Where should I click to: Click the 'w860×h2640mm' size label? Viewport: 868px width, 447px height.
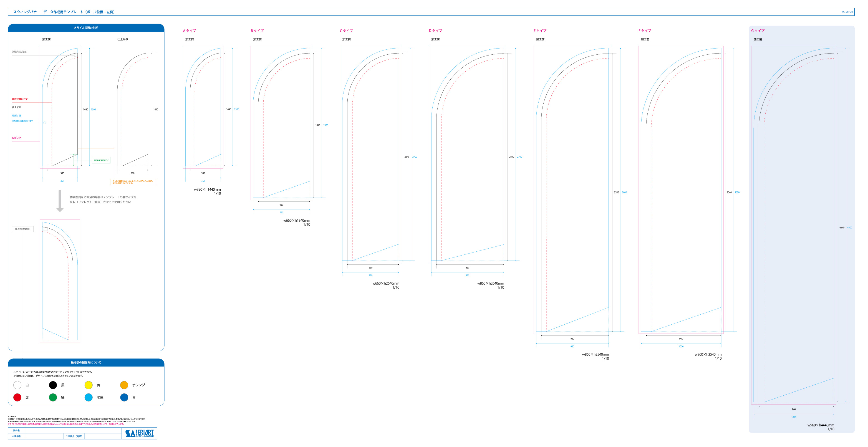coord(491,284)
